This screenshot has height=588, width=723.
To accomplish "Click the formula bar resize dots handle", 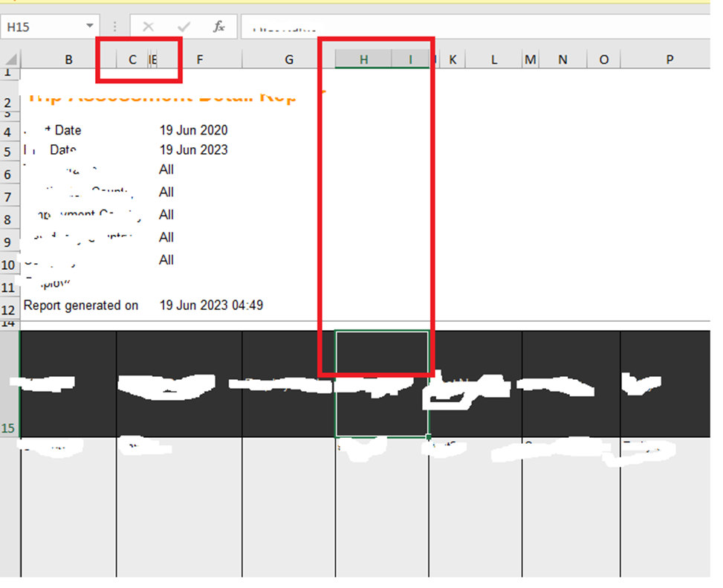I will [x=115, y=27].
